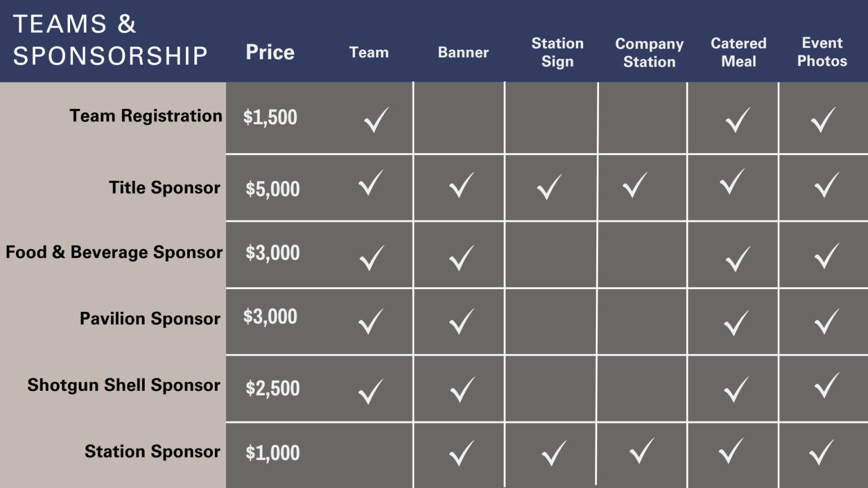Select Team Registration's Event Photos checkmark
The width and height of the screenshot is (868, 488).
point(823,120)
